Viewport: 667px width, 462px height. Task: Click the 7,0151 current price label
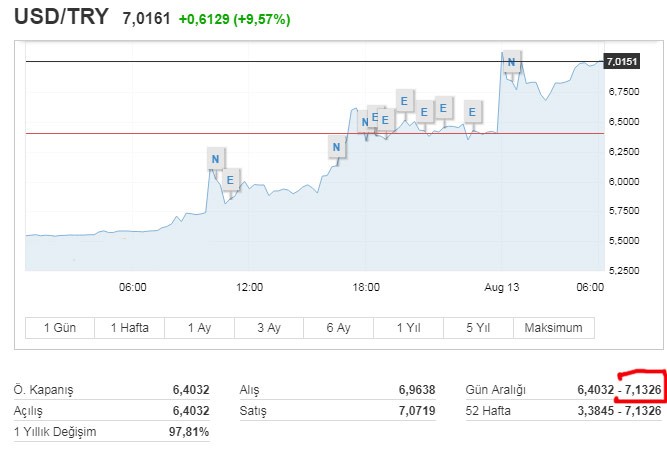coord(621,62)
